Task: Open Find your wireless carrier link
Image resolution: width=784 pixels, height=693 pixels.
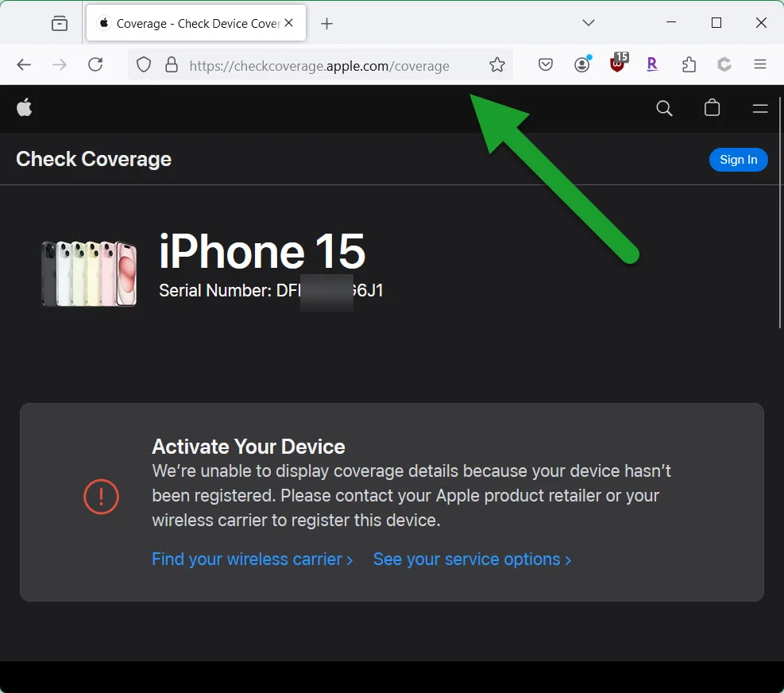Action: 252,559
